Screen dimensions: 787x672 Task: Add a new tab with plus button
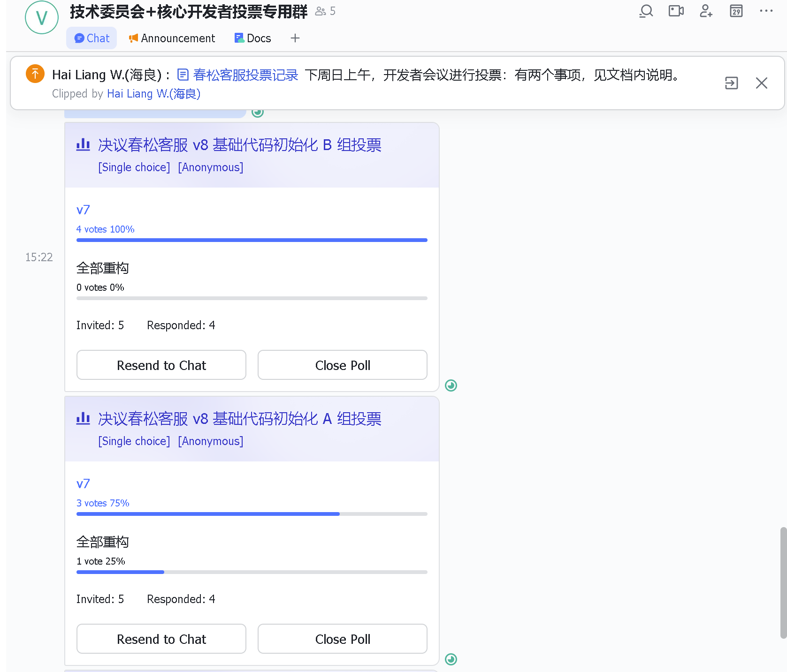[x=295, y=38]
